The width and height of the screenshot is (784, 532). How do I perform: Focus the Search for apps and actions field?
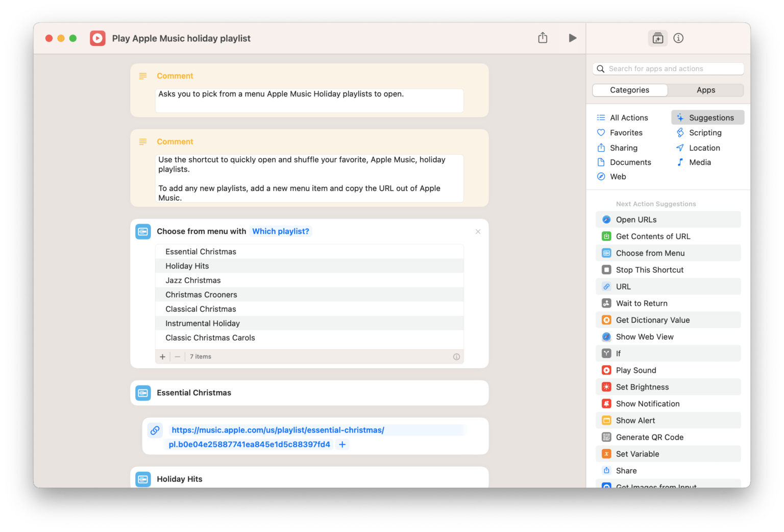point(669,69)
